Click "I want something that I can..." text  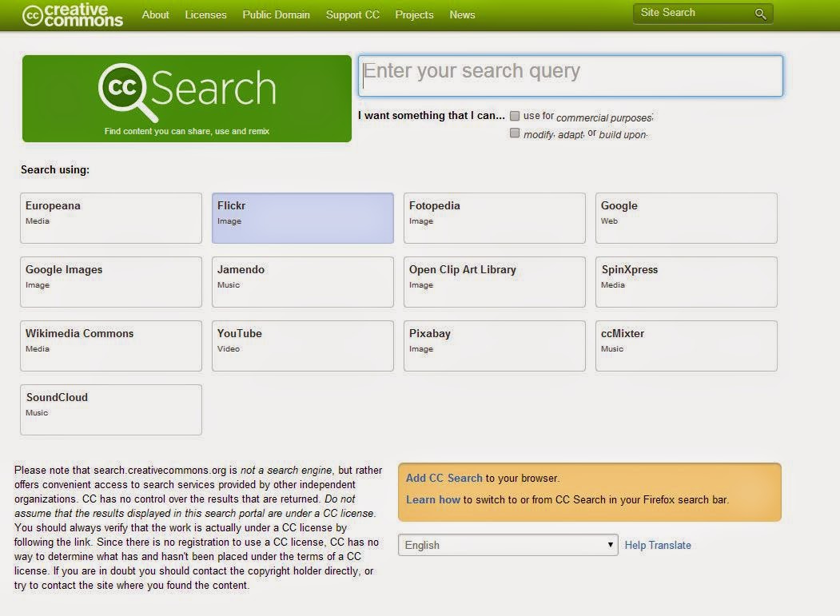click(432, 115)
